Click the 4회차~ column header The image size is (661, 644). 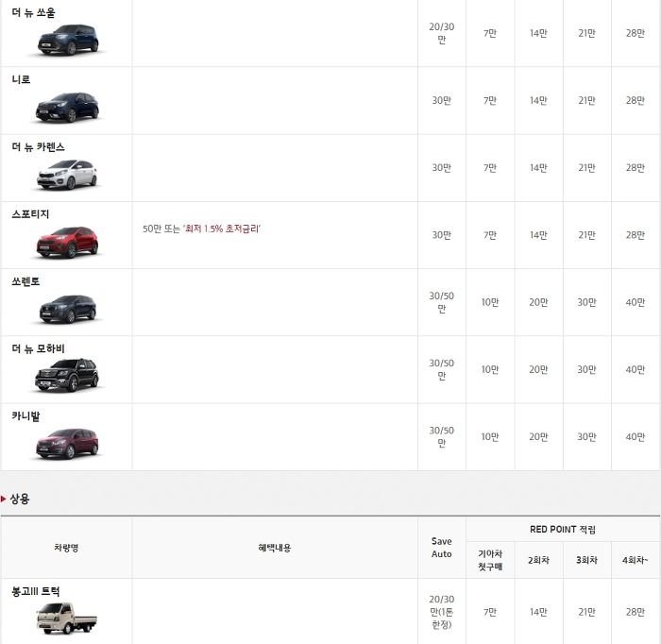click(636, 560)
